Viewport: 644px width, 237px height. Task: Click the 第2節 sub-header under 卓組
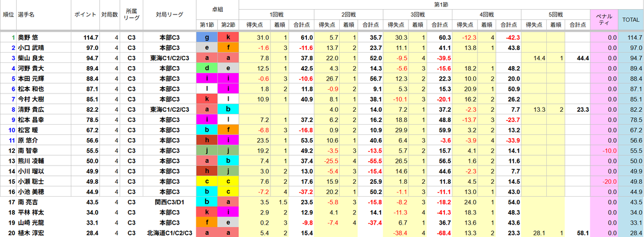(x=228, y=25)
